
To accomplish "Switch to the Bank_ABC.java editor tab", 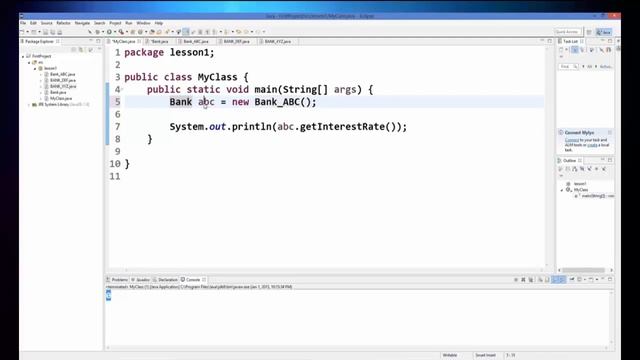I will click(x=196, y=42).
